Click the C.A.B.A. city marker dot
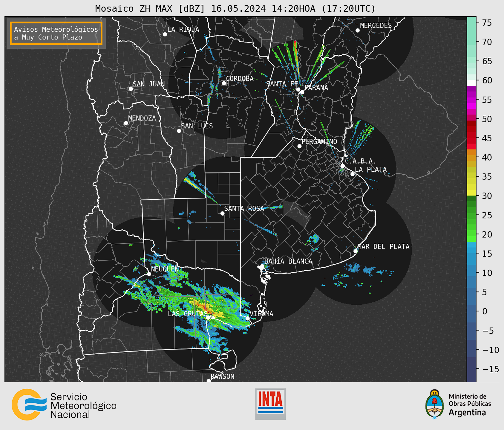Viewport: 504px width, 430px height. click(x=343, y=166)
